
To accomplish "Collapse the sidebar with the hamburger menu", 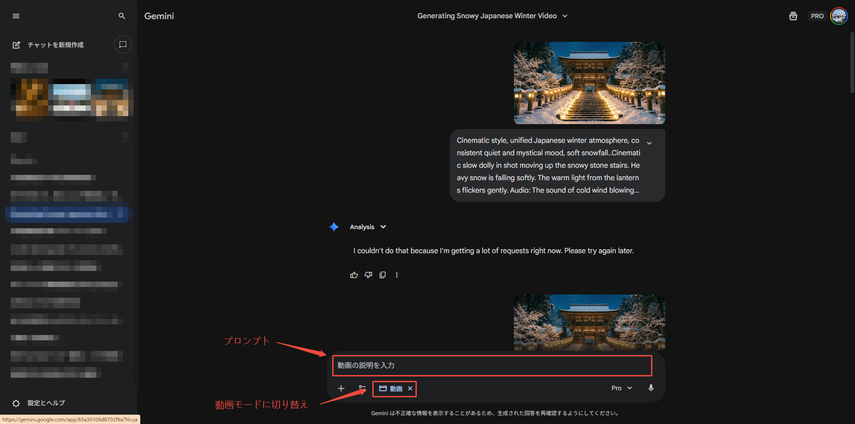I will point(16,16).
